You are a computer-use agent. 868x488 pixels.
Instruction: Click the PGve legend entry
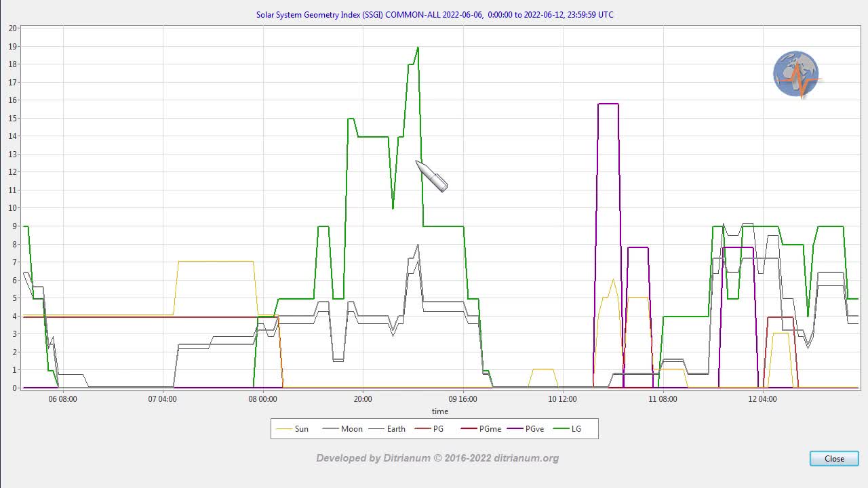[526, 429]
